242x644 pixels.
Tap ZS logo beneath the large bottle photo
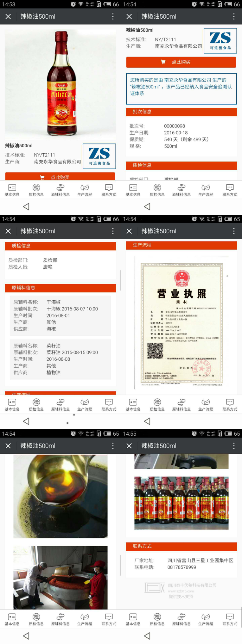click(99, 156)
